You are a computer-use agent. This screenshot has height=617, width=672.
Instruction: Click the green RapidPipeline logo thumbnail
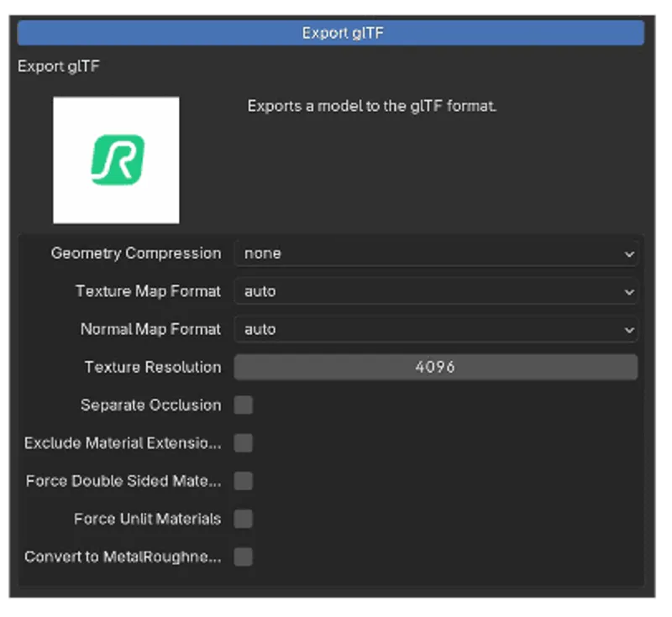tap(116, 159)
